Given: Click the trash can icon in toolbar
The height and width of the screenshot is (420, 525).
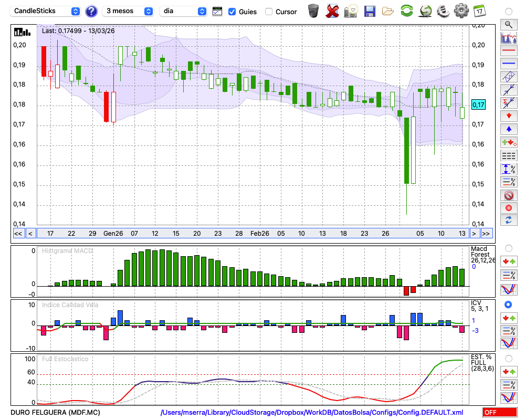Looking at the screenshot, I should (313, 10).
